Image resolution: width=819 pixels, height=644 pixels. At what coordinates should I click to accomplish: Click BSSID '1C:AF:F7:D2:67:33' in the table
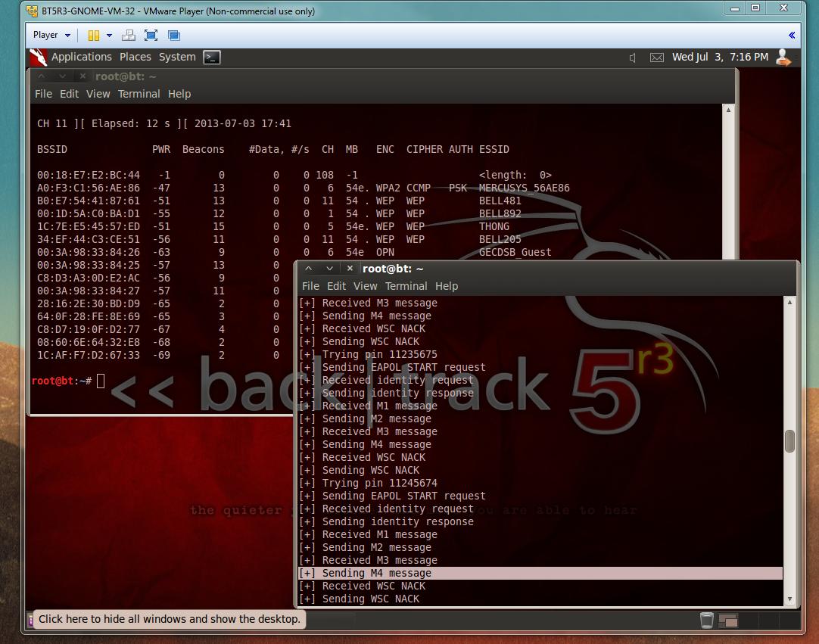click(x=89, y=355)
